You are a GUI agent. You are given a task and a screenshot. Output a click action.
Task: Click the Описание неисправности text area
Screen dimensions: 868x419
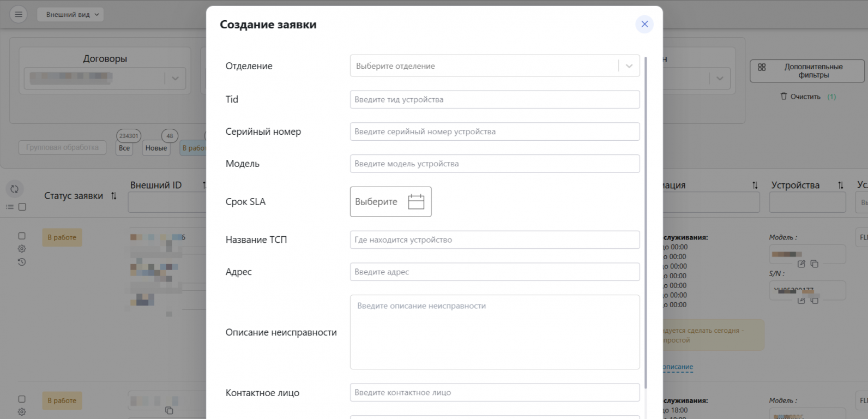point(495,332)
